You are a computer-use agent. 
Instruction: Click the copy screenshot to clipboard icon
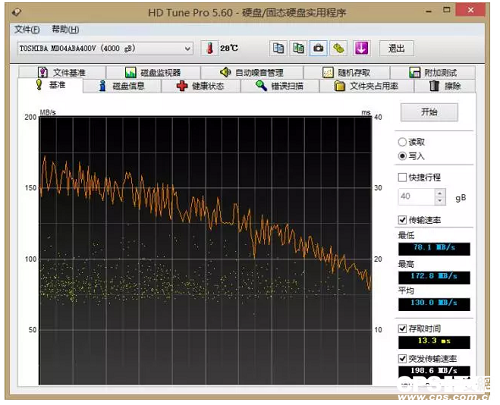pyautogui.click(x=298, y=48)
